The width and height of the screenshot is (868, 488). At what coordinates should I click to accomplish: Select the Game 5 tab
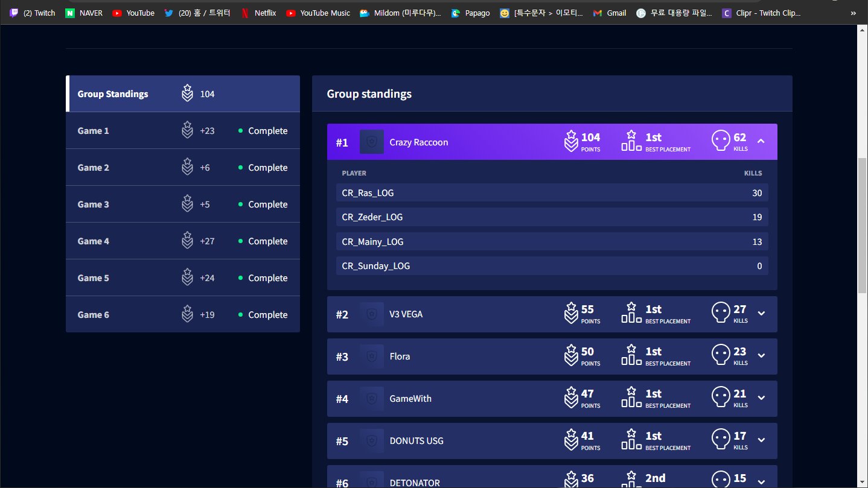point(183,277)
